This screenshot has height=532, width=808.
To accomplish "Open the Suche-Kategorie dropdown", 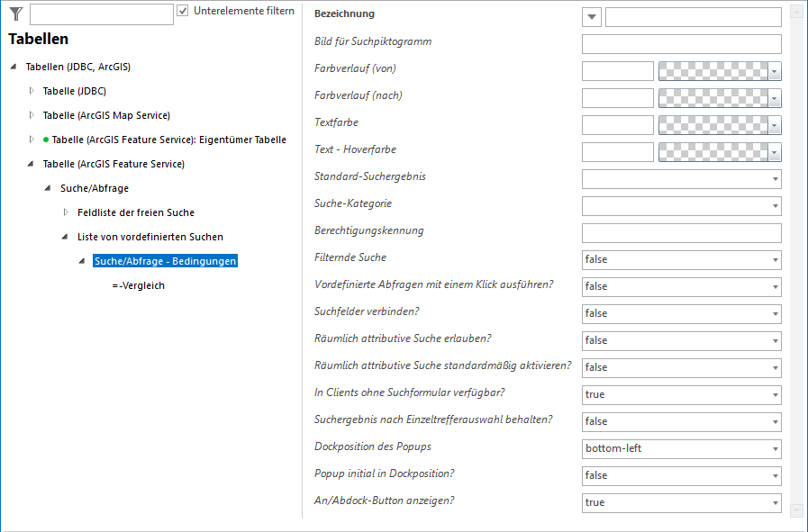I will pos(681,206).
